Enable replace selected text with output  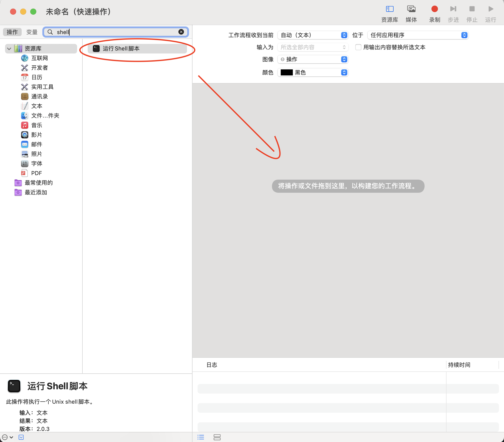[x=358, y=47]
